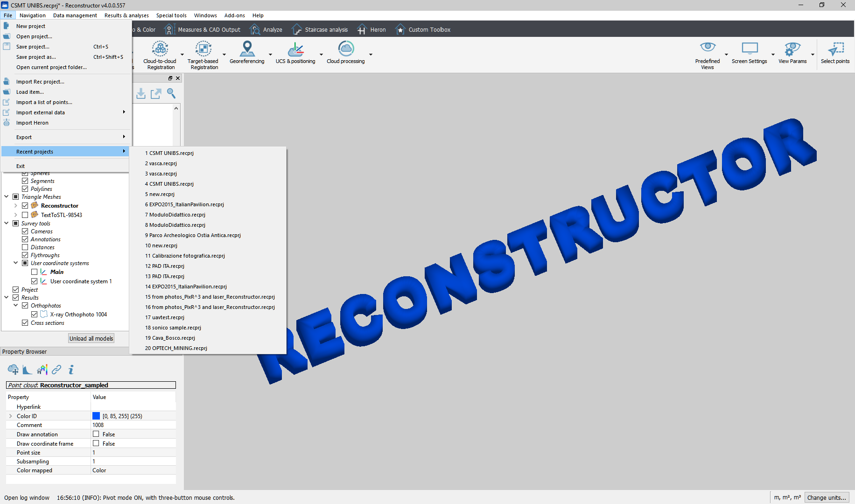The height and width of the screenshot is (504, 855).
Task: Click the TextToSTL-98543 mesh icon
Action: [x=35, y=215]
